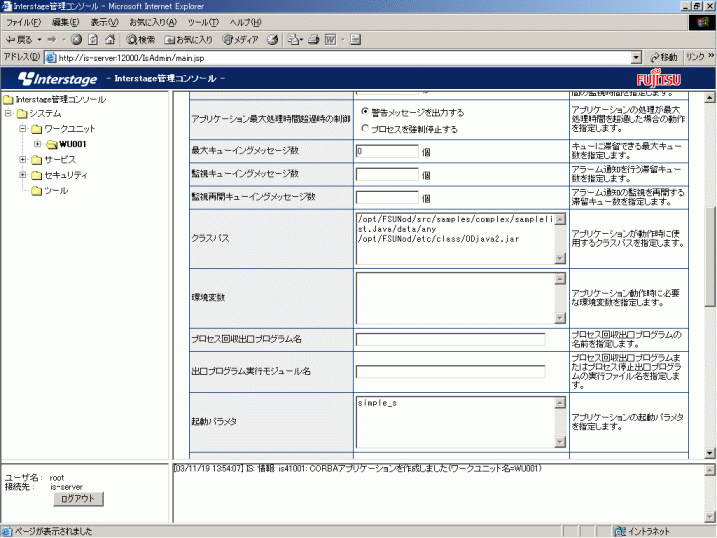Collapse the システム tree node

8,113
